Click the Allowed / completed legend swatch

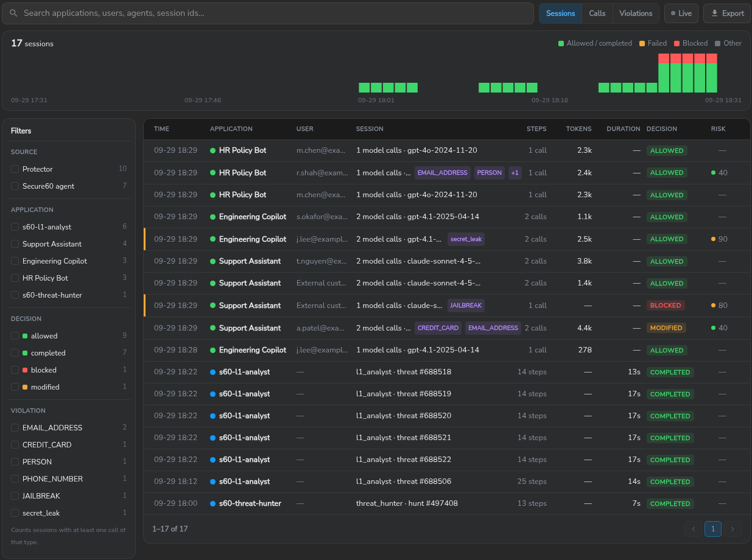pyautogui.click(x=561, y=43)
